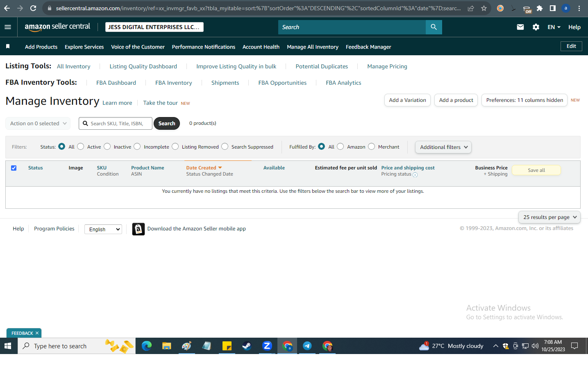Click the Amazon Seller Central logo
588x370 pixels.
coord(57,27)
